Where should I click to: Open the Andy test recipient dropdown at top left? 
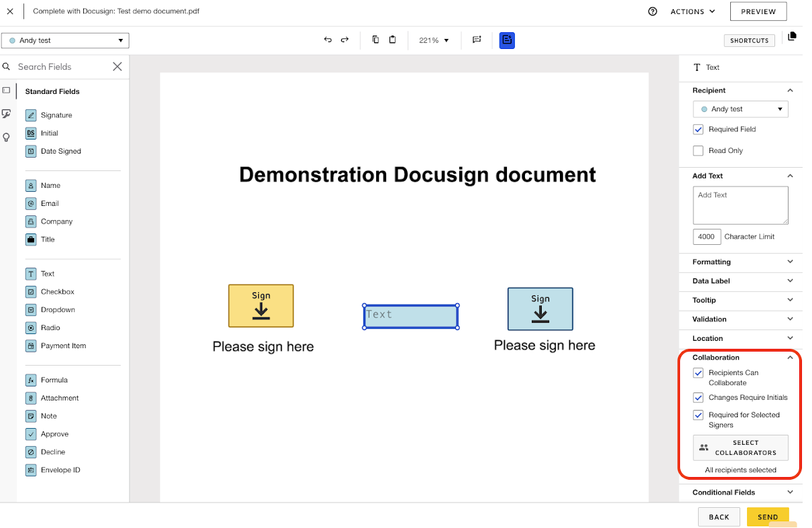[65, 40]
